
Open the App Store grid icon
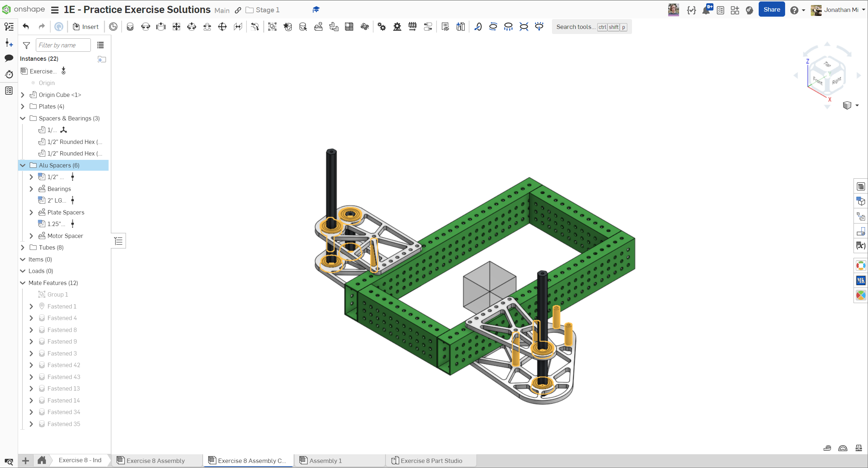click(x=734, y=10)
